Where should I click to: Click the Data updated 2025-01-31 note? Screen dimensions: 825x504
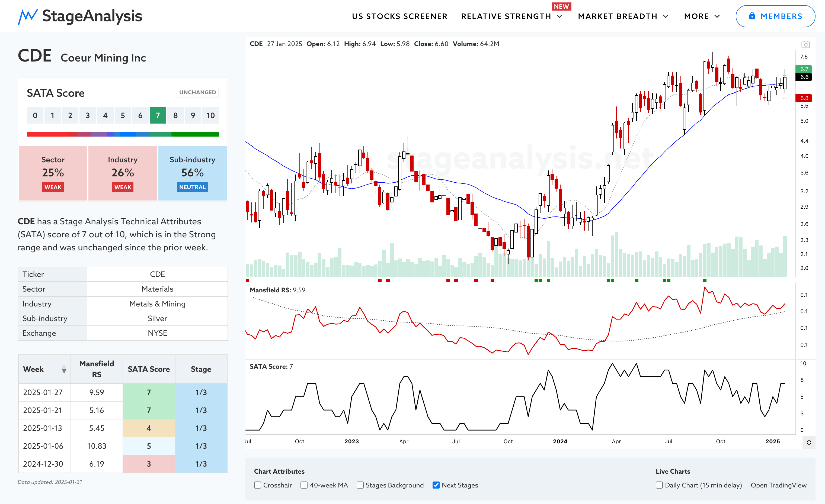(x=50, y=482)
